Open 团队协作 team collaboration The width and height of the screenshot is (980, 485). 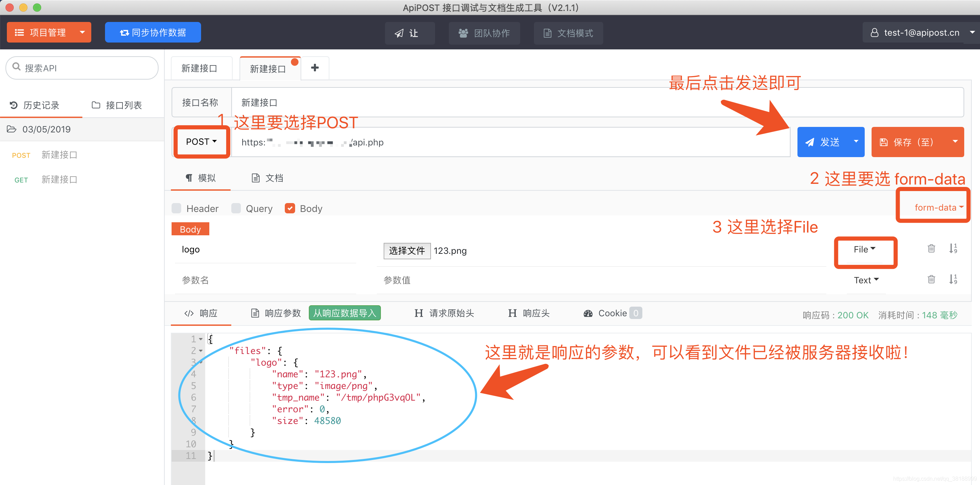click(484, 34)
